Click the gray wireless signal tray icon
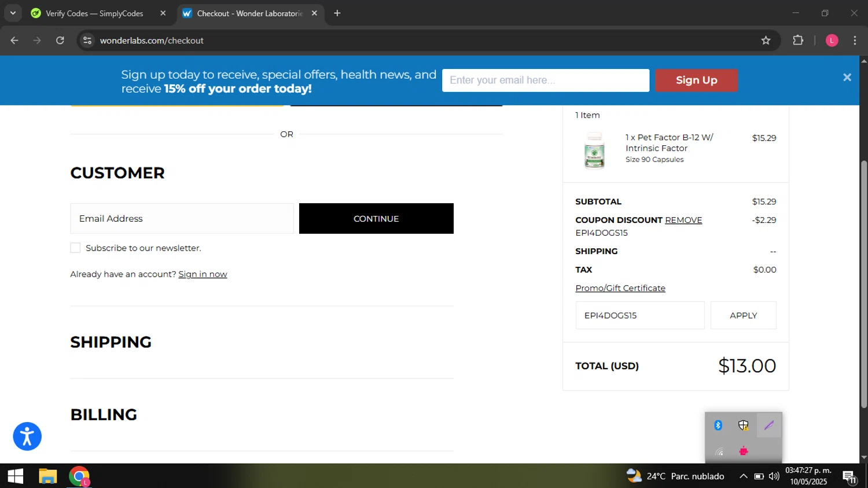Image resolution: width=868 pixels, height=488 pixels. pos(718,451)
